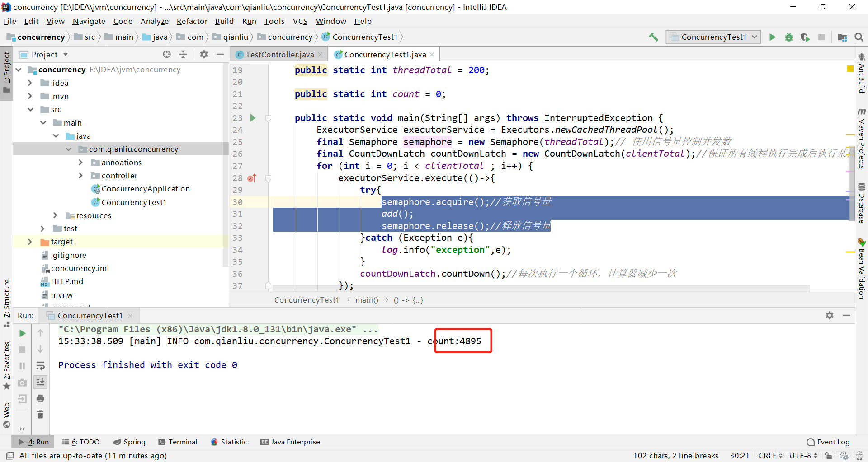868x462 pixels.
Task: Run with coverage icon in toolbar
Action: coord(805,37)
